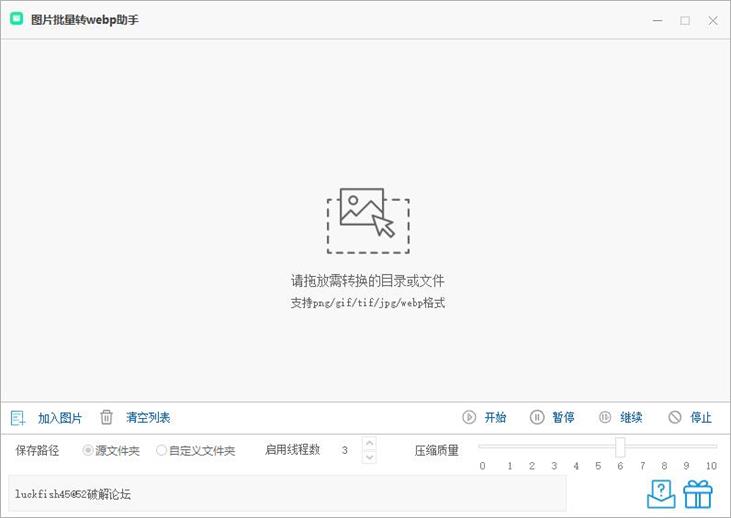This screenshot has height=518, width=731.
Task: Click quality tick mark 10
Action: [x=711, y=465]
